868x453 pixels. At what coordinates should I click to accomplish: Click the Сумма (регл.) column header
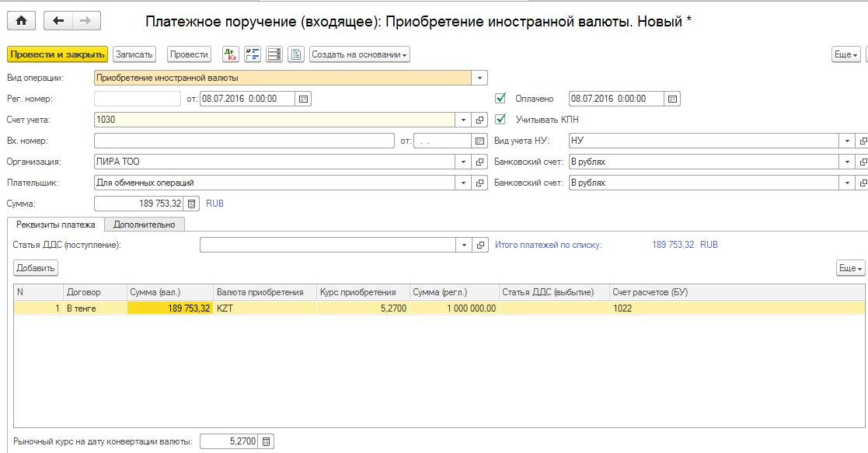tap(455, 292)
